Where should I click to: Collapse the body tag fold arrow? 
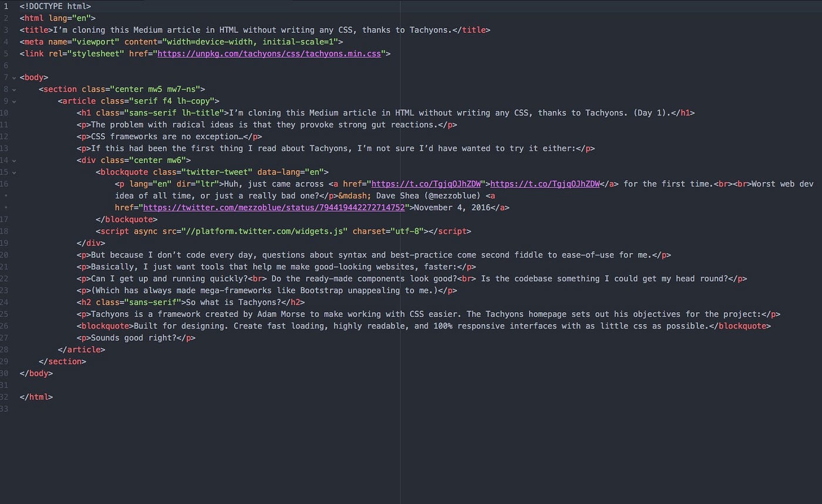coord(14,77)
